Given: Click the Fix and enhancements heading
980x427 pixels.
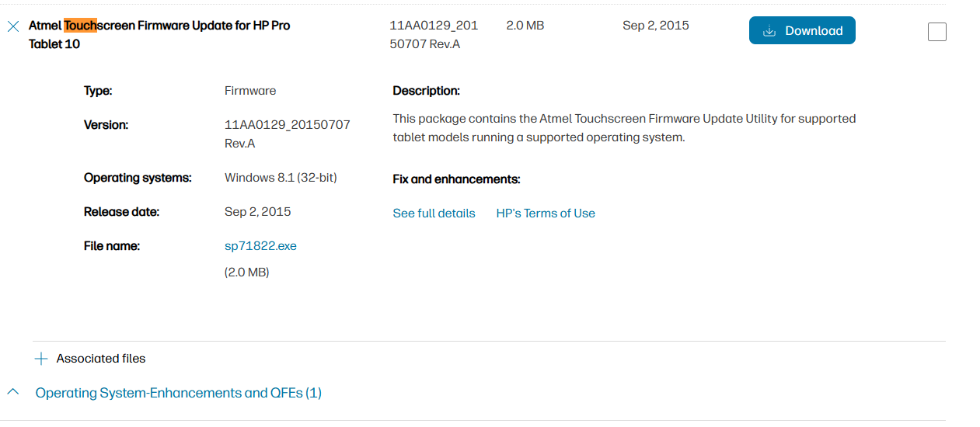Looking at the screenshot, I should pyautogui.click(x=456, y=179).
